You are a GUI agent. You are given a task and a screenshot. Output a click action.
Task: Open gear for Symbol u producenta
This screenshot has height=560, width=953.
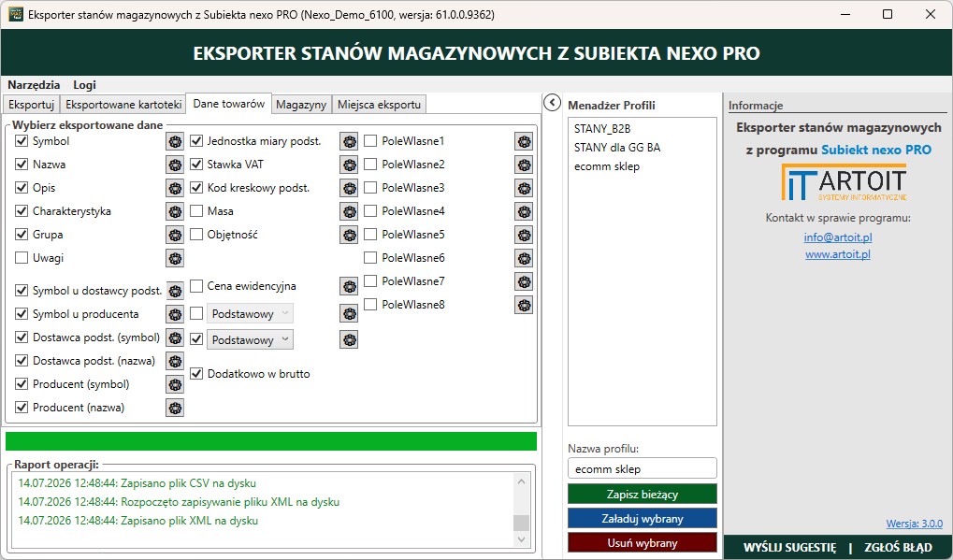pyautogui.click(x=175, y=314)
